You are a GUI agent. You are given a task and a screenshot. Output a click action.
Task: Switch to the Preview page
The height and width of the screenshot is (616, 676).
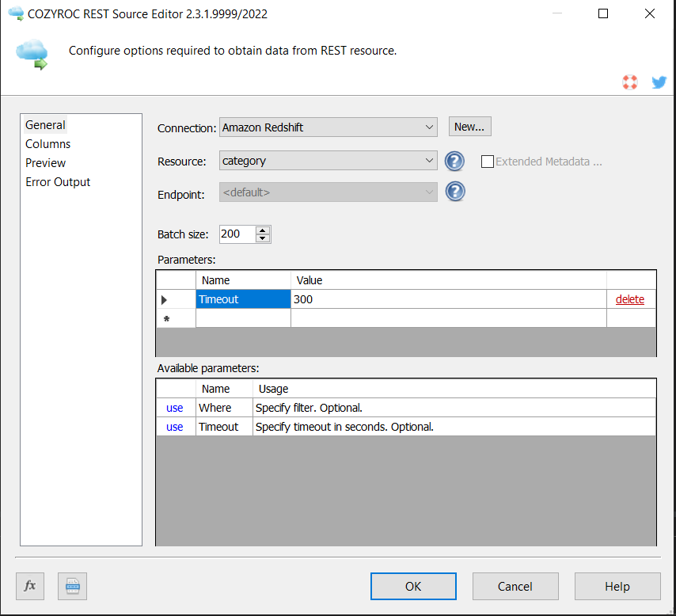45,162
